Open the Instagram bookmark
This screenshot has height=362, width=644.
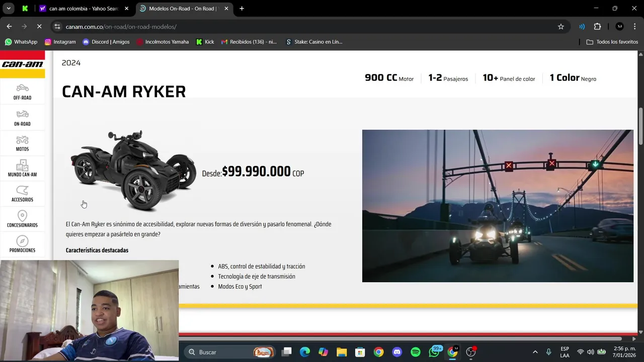60,42
